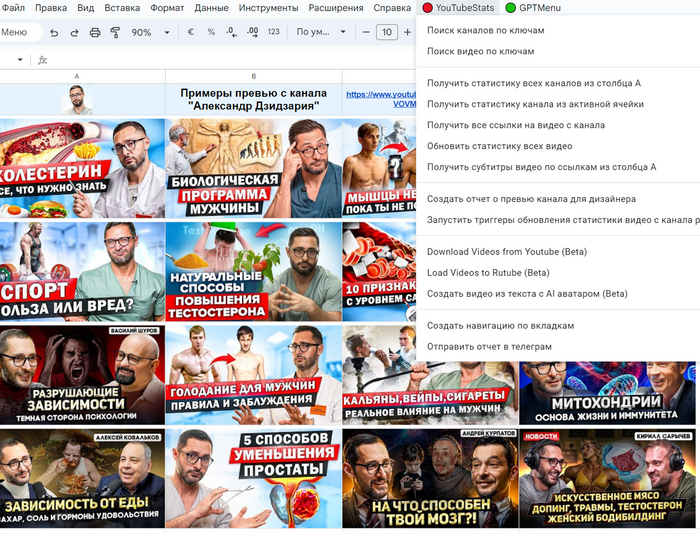Select 'Получить статистику всех каналов из столбца A'
Image resolution: width=700 pixels, height=533 pixels.
558,83
